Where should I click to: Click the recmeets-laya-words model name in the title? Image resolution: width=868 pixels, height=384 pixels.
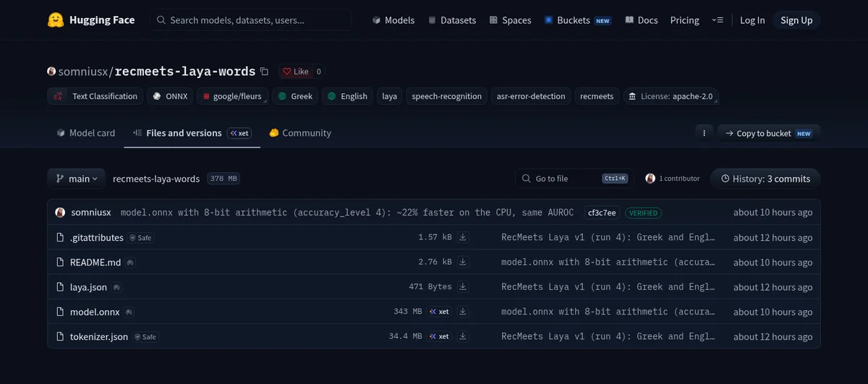185,72
